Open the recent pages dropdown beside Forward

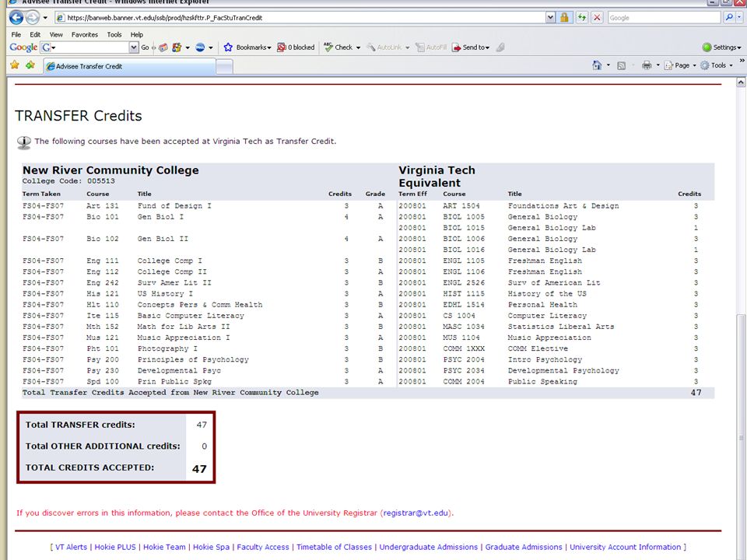(45, 18)
